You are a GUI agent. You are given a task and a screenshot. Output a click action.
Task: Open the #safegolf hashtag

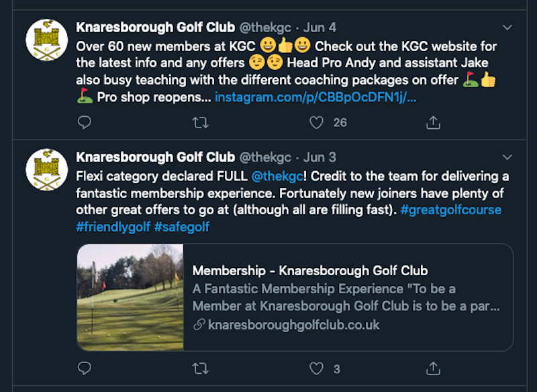[x=181, y=227]
